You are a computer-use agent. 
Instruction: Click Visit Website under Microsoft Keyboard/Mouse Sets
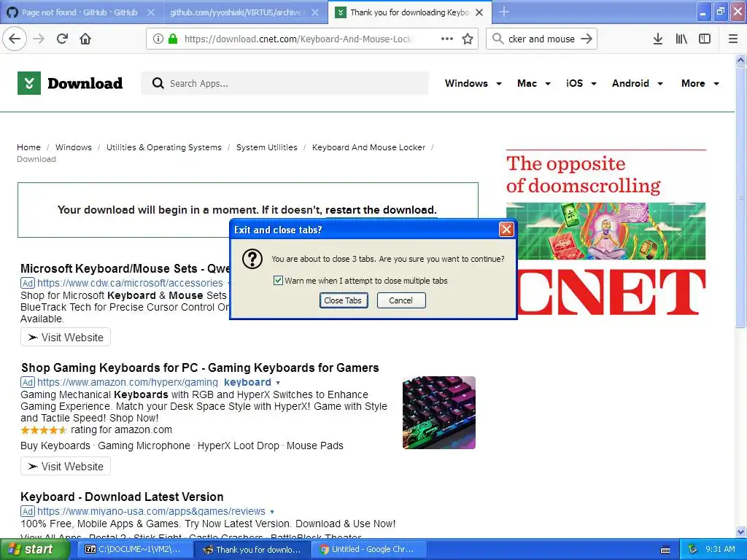point(66,337)
